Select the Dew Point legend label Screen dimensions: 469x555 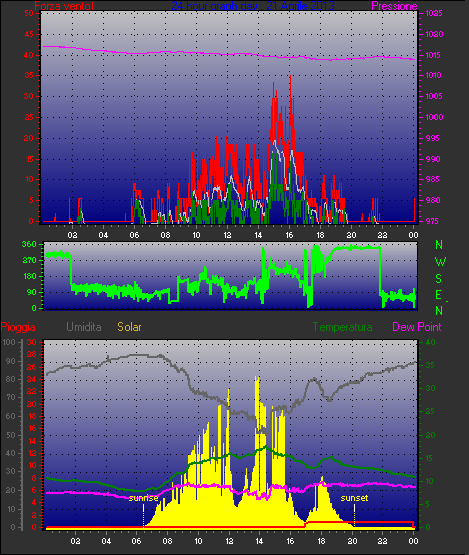click(417, 327)
